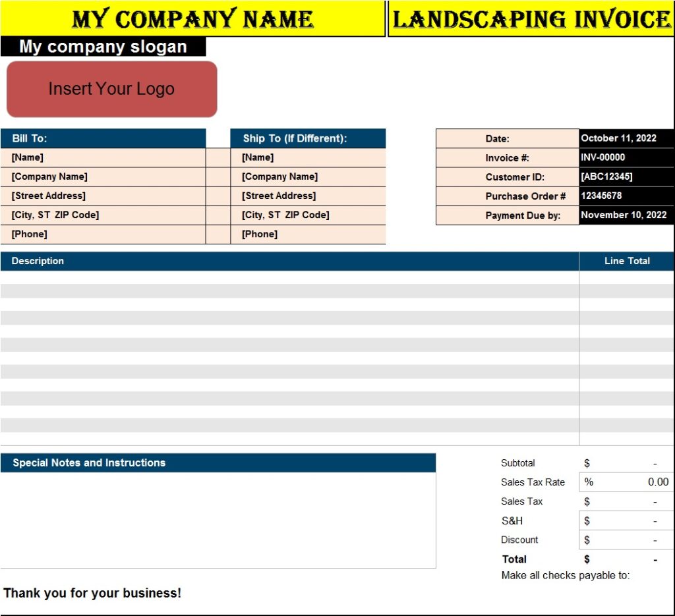Click the "Subtotal" label
The image size is (675, 616).
coord(518,463)
